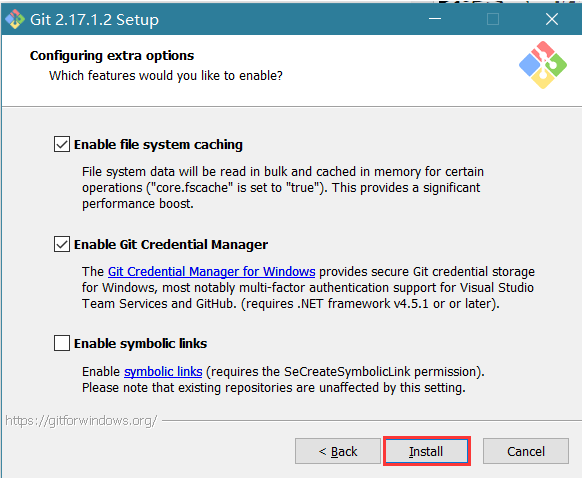Click the 'Git 2.17.1.2 Setup' title bar text
The image size is (584, 480).
[95, 20]
